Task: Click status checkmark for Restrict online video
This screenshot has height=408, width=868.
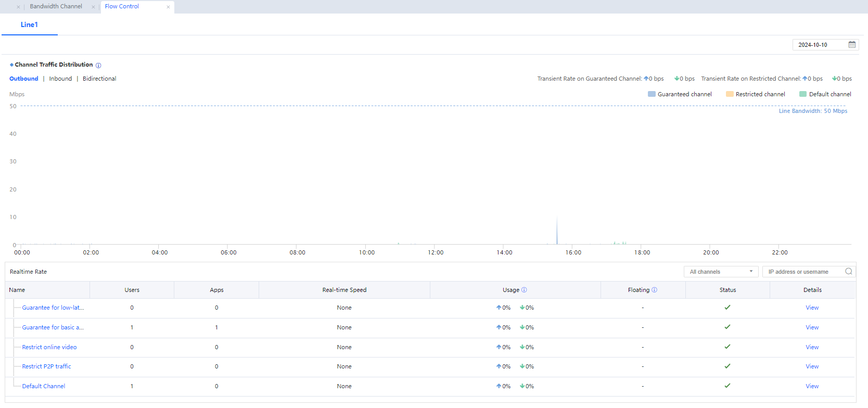Action: (x=727, y=347)
